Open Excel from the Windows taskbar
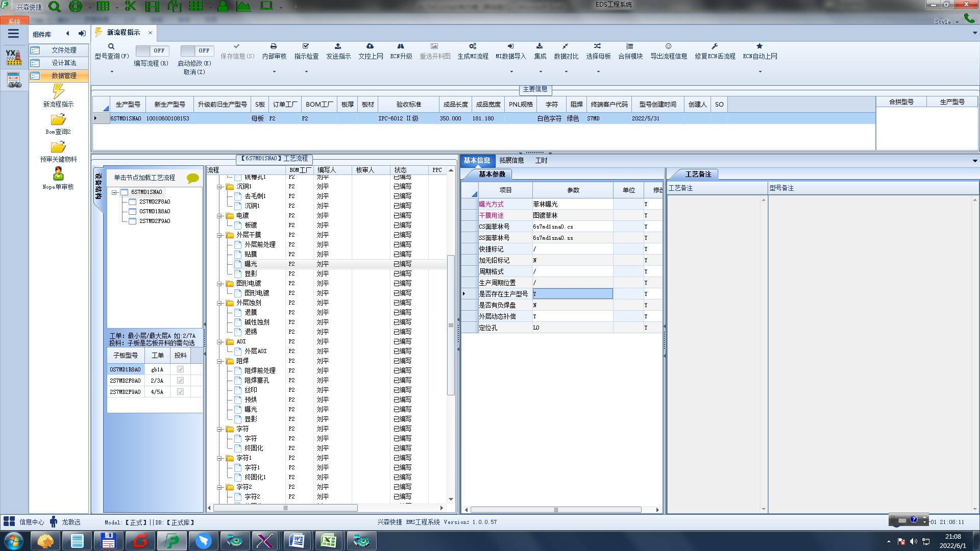This screenshot has width=980, height=551. click(x=328, y=541)
